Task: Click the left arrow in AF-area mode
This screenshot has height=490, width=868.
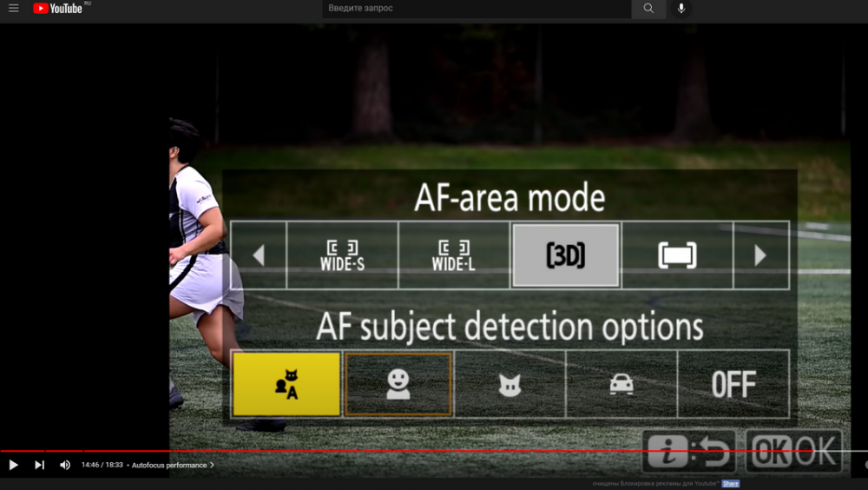Action: coord(259,255)
